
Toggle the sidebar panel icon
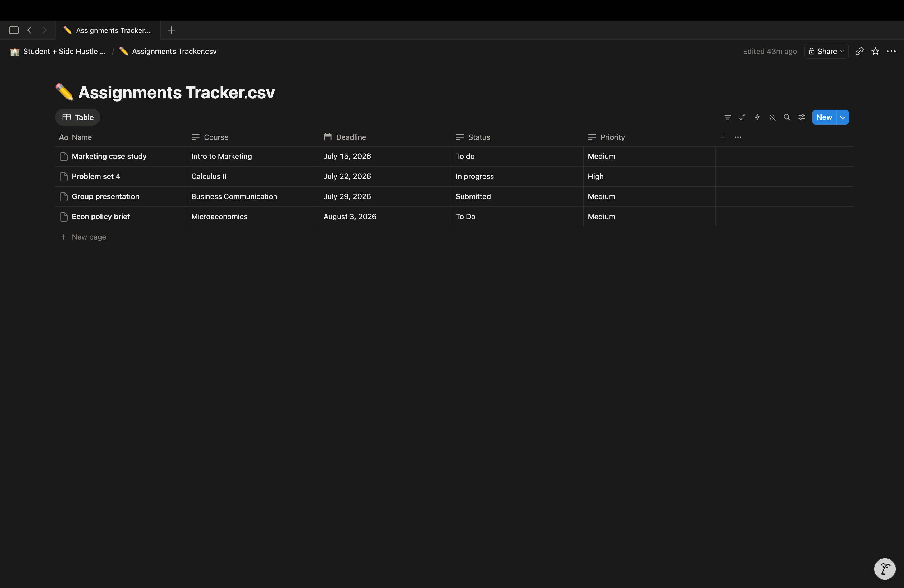(14, 30)
